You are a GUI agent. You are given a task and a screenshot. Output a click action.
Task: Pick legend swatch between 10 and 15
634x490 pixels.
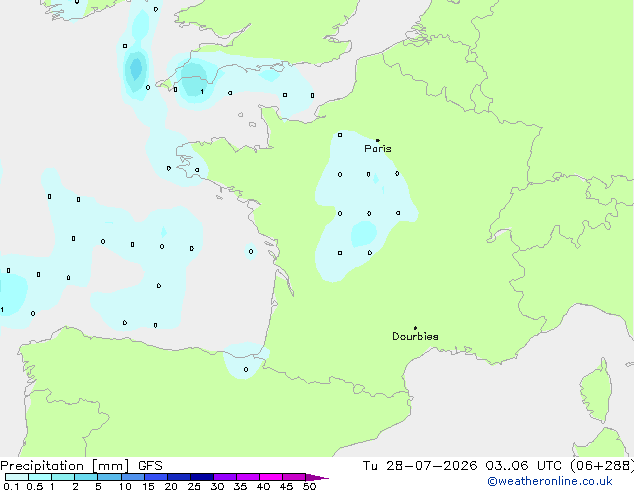tap(133, 477)
